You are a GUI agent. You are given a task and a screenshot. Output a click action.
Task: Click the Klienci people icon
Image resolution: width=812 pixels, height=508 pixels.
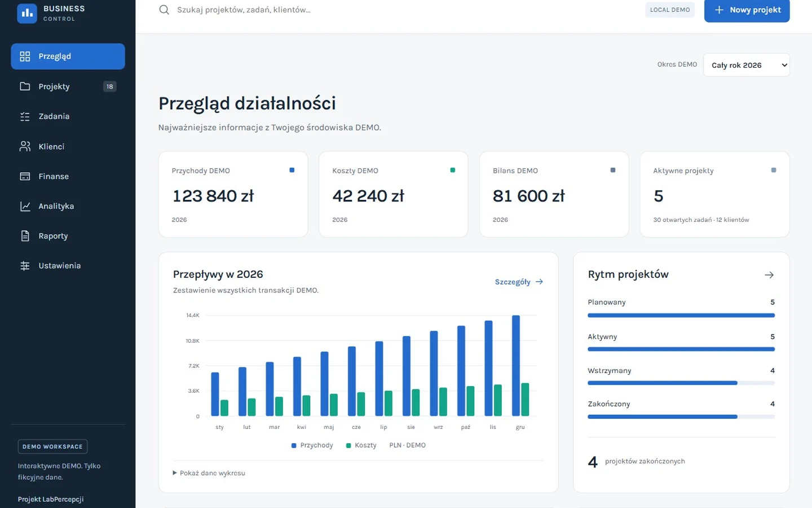coord(25,146)
